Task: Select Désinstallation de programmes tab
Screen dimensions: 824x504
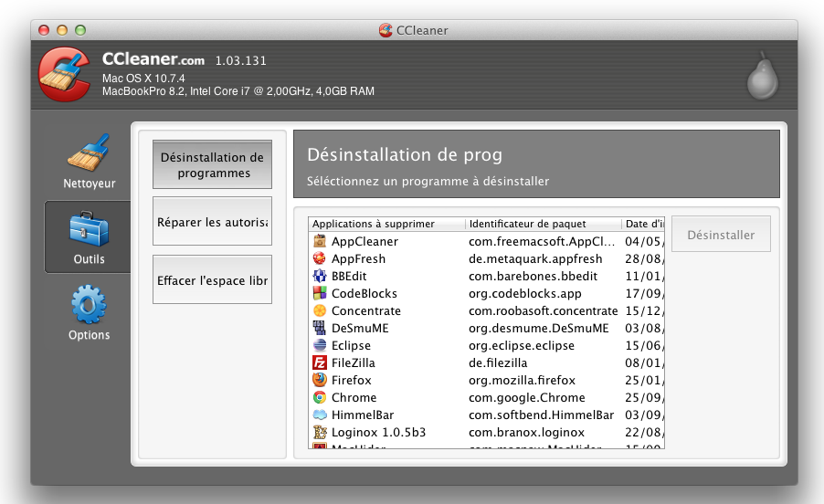Action: [212, 165]
